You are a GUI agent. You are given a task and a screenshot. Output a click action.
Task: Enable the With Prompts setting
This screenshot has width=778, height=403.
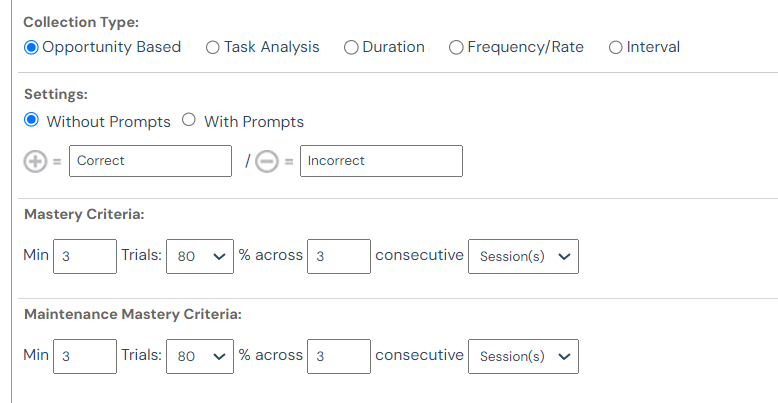point(189,121)
